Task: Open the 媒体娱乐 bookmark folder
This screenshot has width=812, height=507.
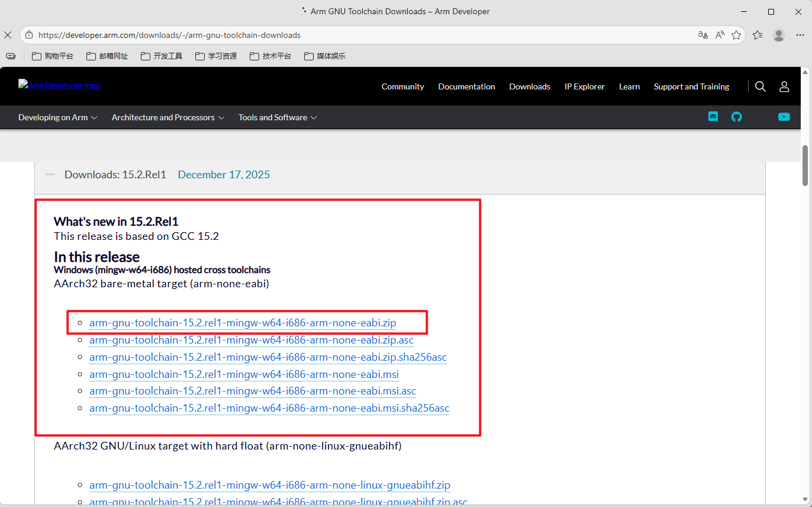Action: click(x=325, y=56)
